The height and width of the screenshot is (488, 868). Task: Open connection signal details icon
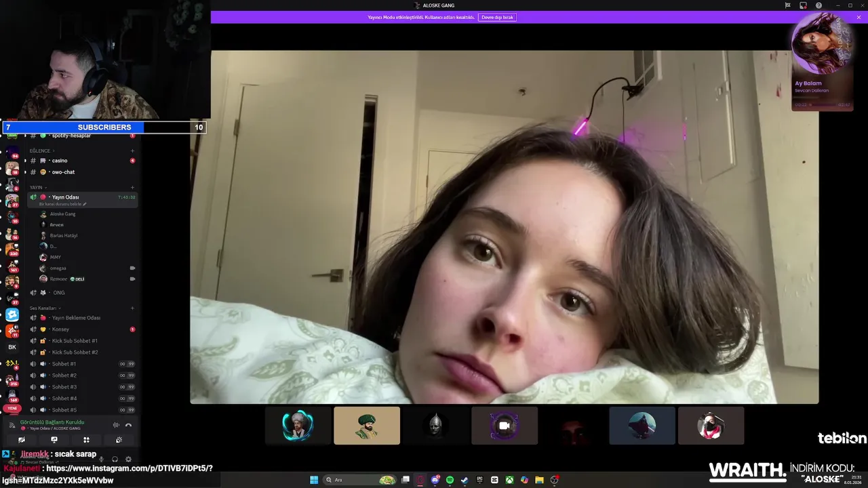(12, 425)
